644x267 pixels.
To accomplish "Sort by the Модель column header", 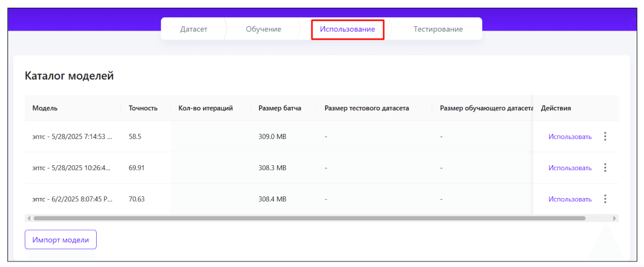I will click(x=45, y=108).
